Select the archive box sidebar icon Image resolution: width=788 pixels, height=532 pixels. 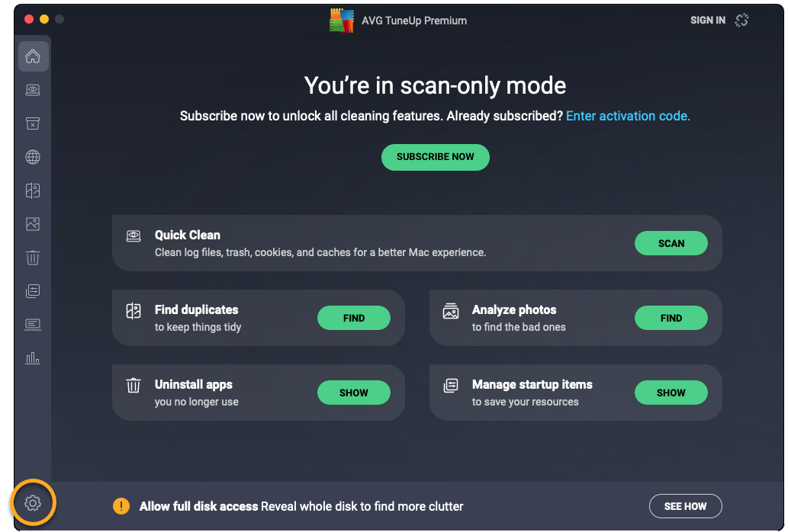tap(33, 123)
